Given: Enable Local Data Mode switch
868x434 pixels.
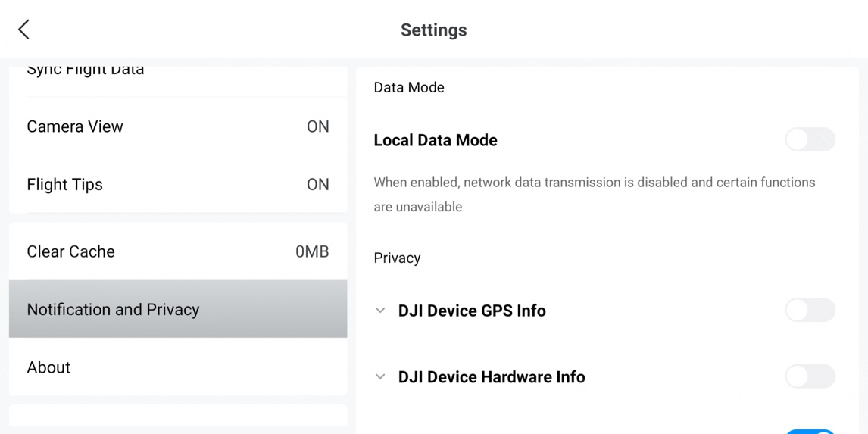Looking at the screenshot, I should (810, 140).
